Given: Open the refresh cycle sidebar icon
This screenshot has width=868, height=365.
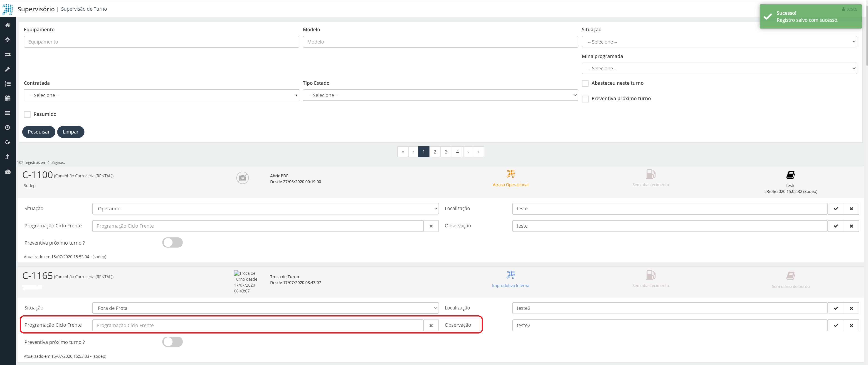Looking at the screenshot, I should [7, 142].
